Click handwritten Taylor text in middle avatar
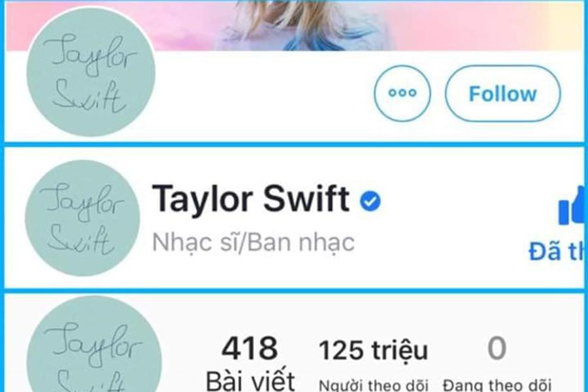 80,201
